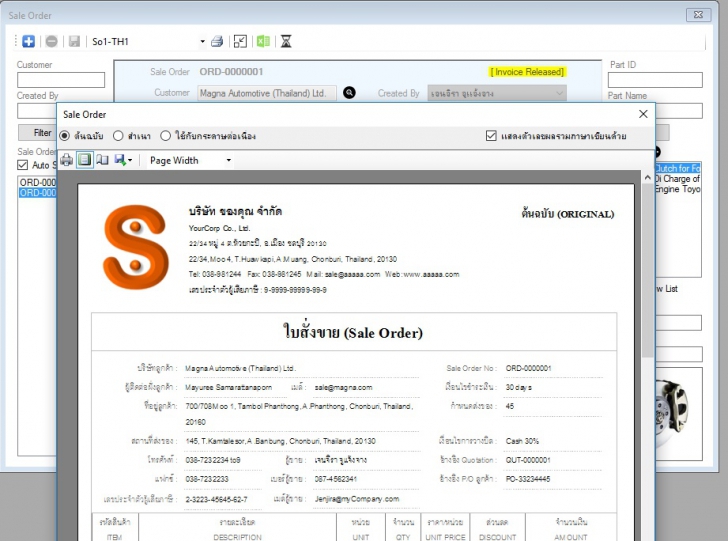728x541 pixels.
Task: Click the sale@magna.com email in report
Action: [x=343, y=387]
